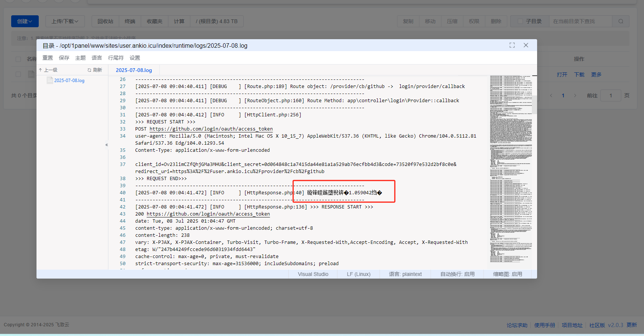Click the search magnifier icon
This screenshot has height=336, width=644.
(x=621, y=21)
